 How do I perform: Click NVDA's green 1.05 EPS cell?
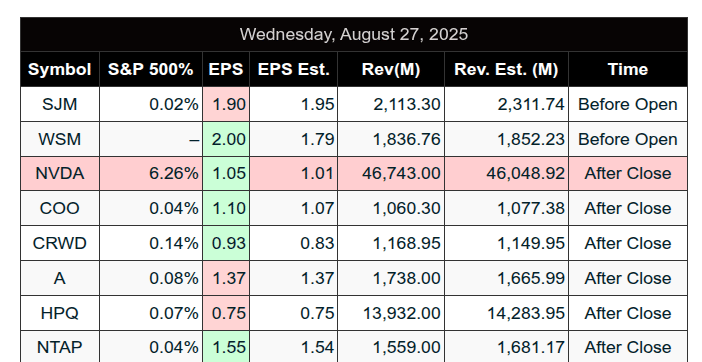point(226,174)
